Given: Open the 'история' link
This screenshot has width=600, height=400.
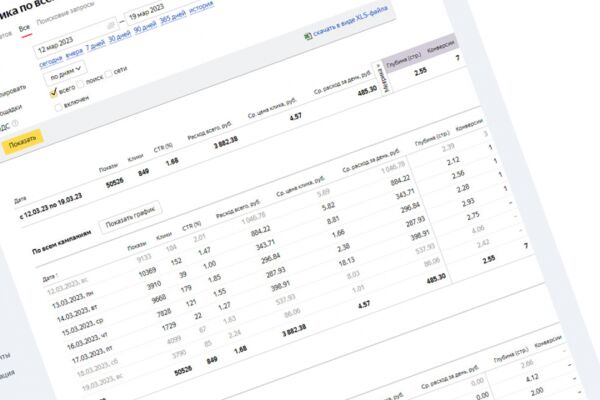Looking at the screenshot, I should point(201,7).
